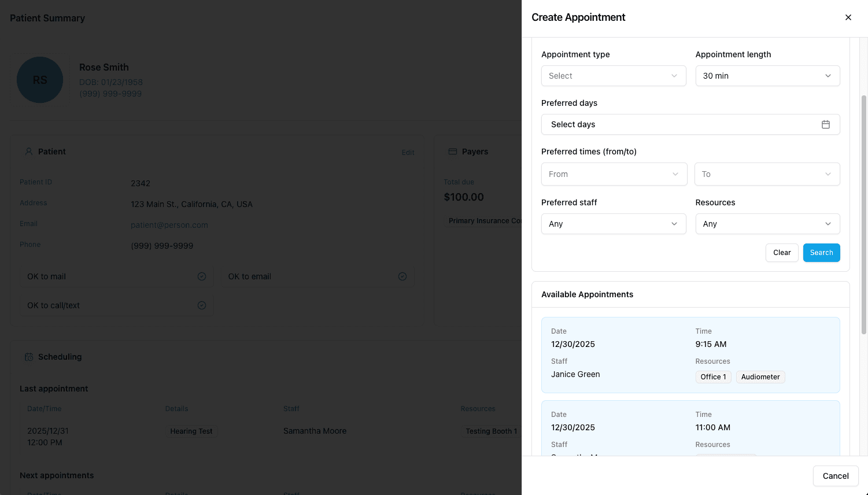Search for available appointments
868x495 pixels.
coord(821,253)
